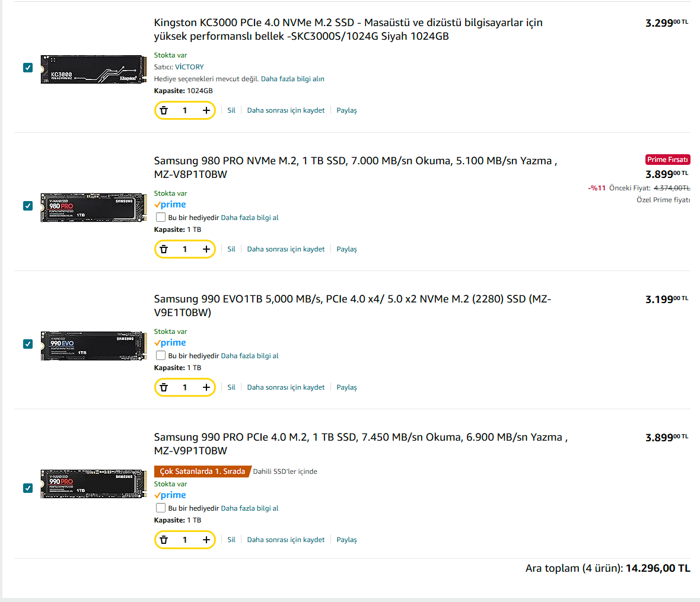This screenshot has width=700, height=602.
Task: Click the subtotal 14.296,00 TL text
Action: 658,569
